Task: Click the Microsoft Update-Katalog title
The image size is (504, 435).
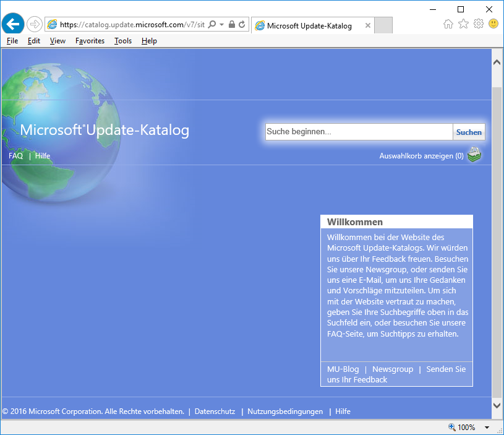Action: (x=105, y=130)
